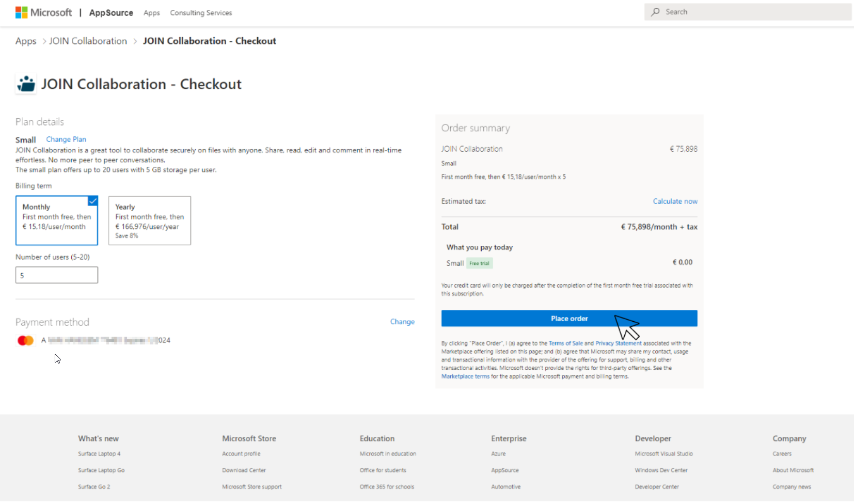This screenshot has width=854, height=504.
Task: Open the Developer Center footer link
Action: [x=657, y=487]
